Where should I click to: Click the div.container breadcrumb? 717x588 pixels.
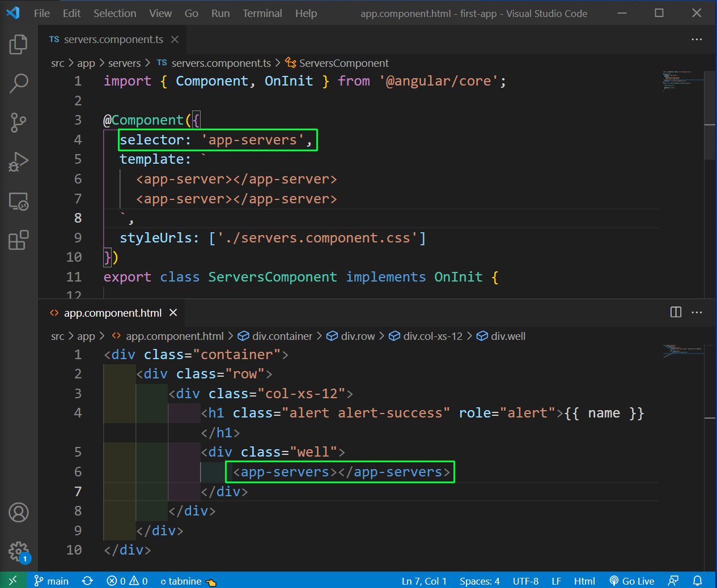coord(275,336)
